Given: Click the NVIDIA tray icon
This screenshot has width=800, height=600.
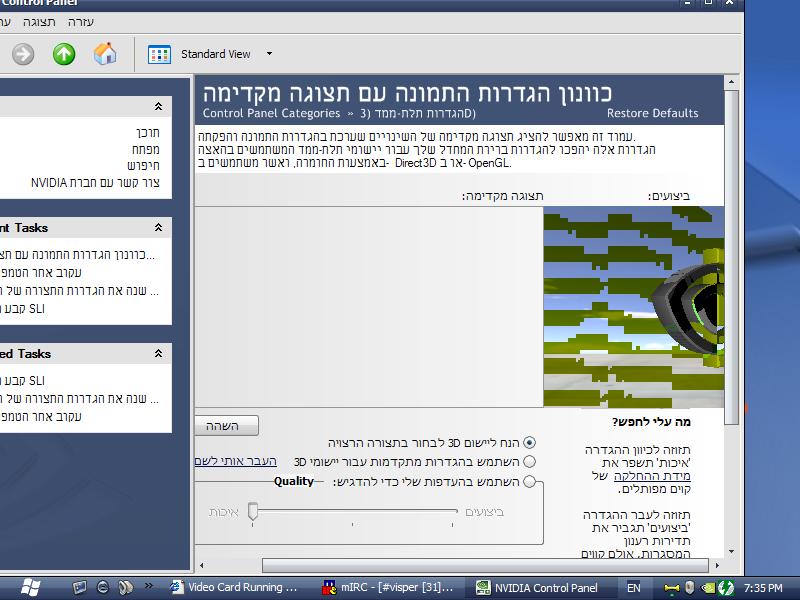Looking at the screenshot, I should [708, 588].
